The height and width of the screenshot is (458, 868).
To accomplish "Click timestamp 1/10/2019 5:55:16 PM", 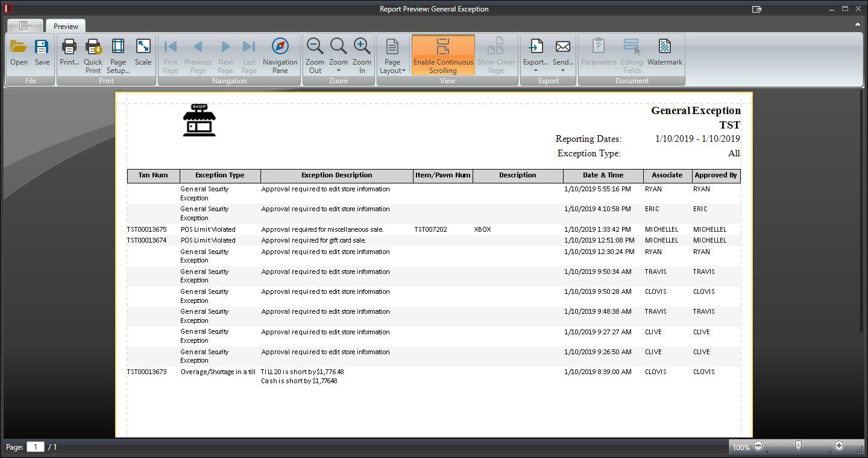I will pyautogui.click(x=597, y=189).
